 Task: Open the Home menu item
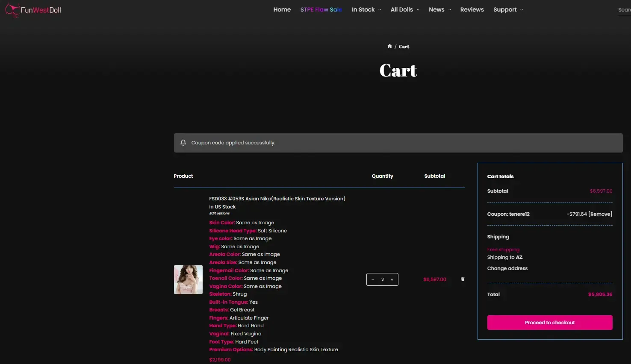coord(282,9)
